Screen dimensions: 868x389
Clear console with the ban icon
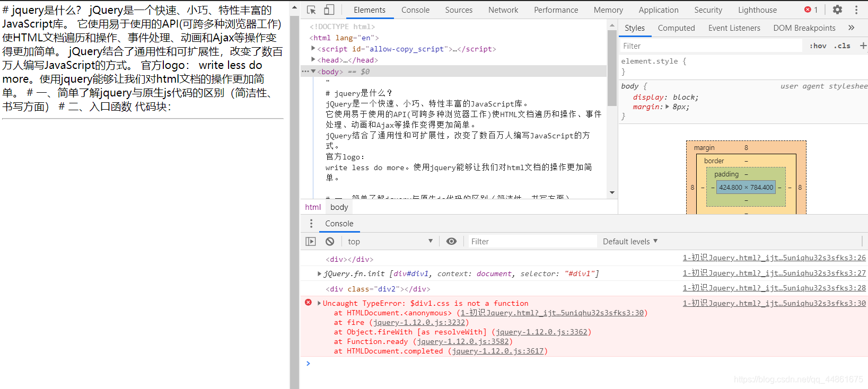tap(330, 242)
